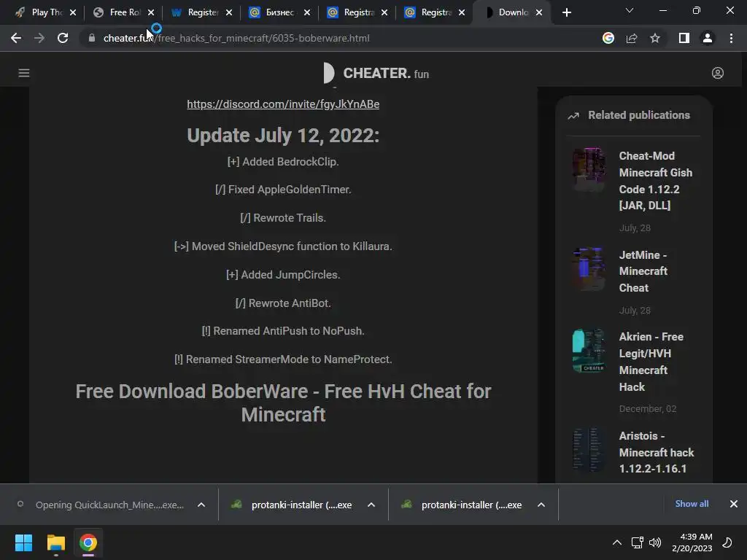The height and width of the screenshot is (560, 747).
Task: Click the Aristois article thumbnail
Action: click(589, 449)
